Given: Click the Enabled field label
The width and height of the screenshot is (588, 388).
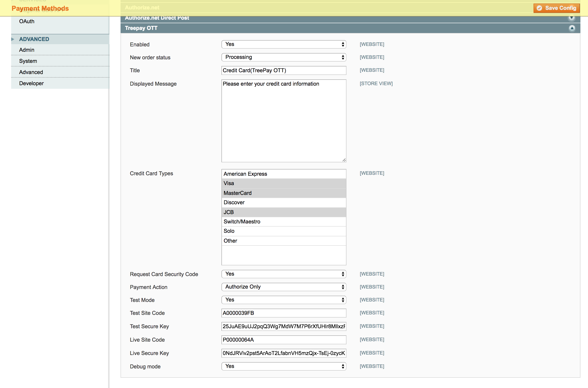Looking at the screenshot, I should [140, 45].
